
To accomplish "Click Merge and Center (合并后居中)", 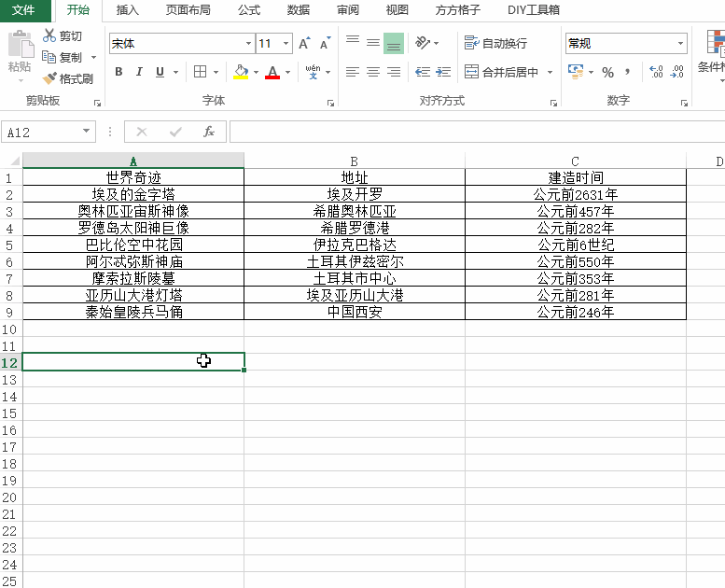I will (x=501, y=72).
